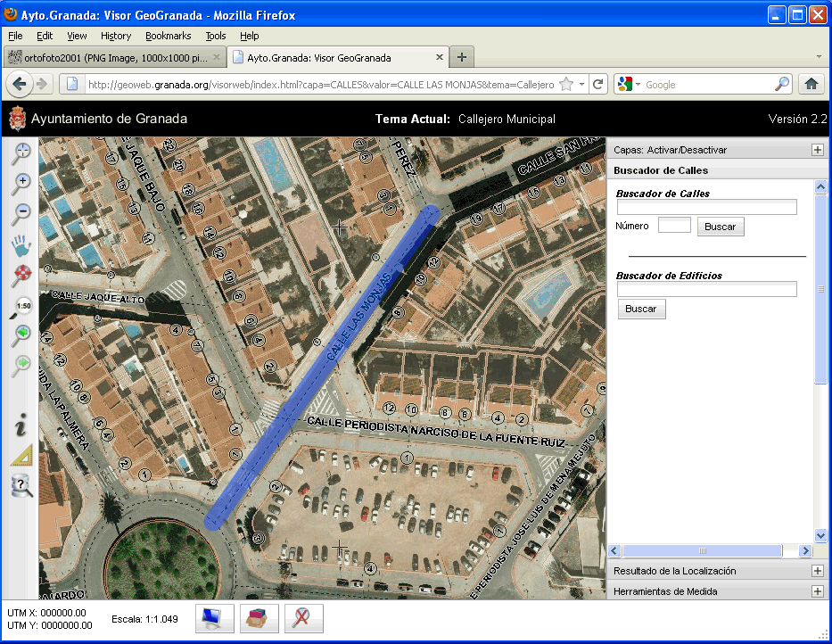This screenshot has width=832, height=644.
Task: Open the Edit menu
Action: coord(45,36)
